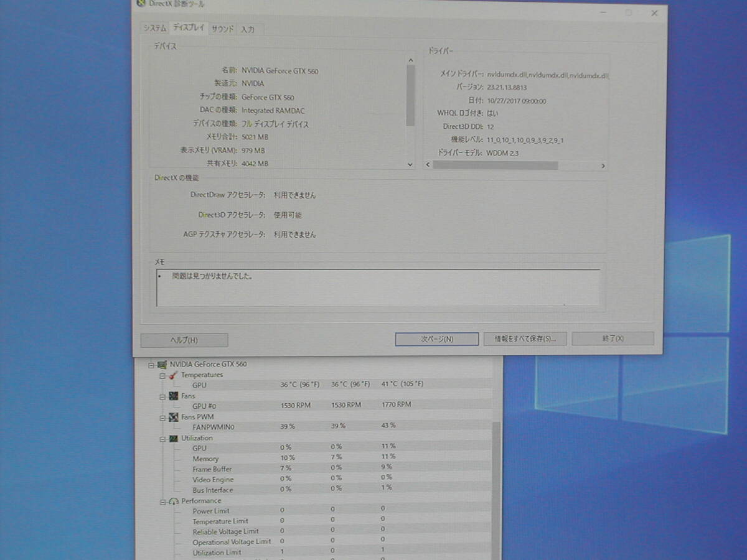Click the chart icon next to Utilization

pyautogui.click(x=173, y=438)
